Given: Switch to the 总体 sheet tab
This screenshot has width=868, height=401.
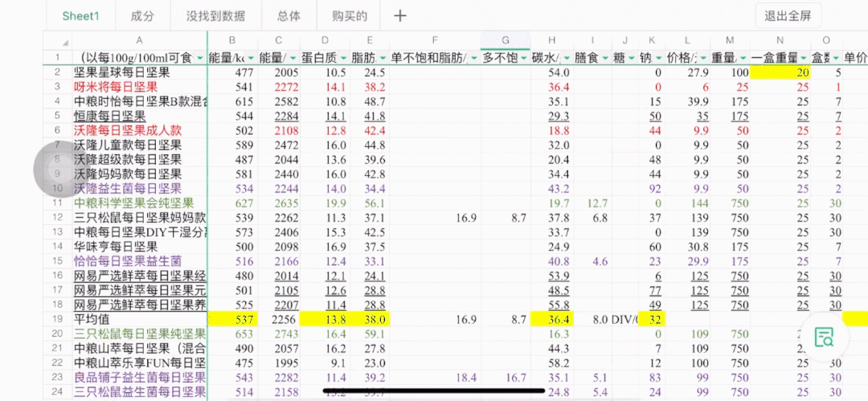Looking at the screenshot, I should (x=289, y=15).
